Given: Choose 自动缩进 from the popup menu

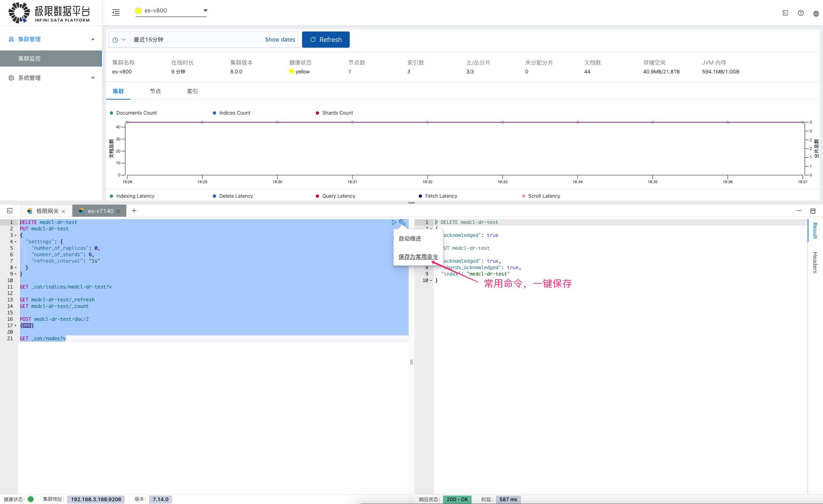Looking at the screenshot, I should (x=410, y=238).
